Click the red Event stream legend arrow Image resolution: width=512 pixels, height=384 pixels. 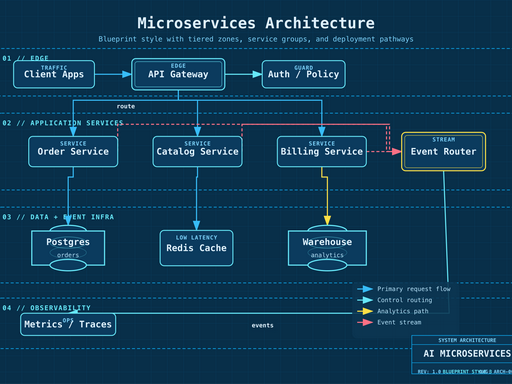pos(365,322)
